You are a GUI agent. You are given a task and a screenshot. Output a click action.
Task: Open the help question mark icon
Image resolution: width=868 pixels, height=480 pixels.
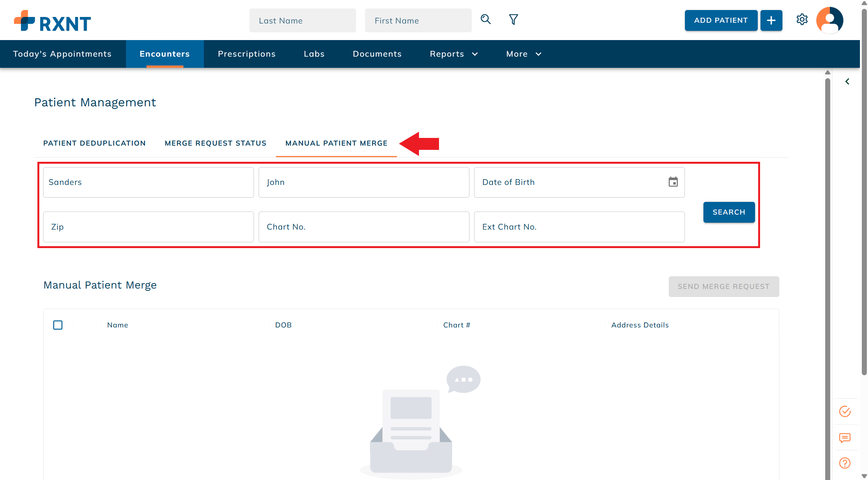pyautogui.click(x=845, y=463)
